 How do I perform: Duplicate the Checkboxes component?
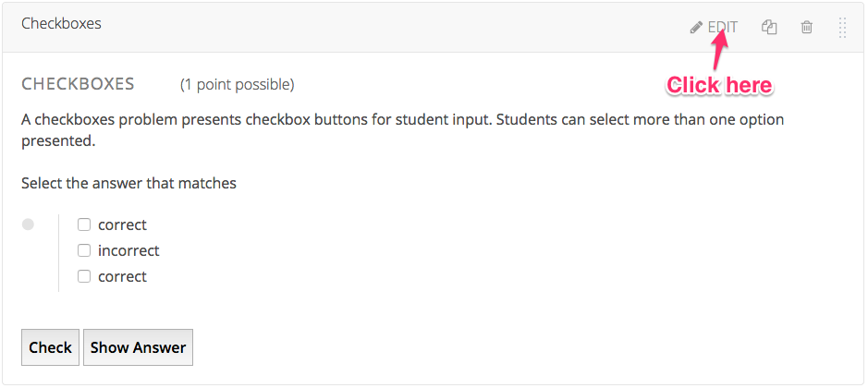click(769, 27)
